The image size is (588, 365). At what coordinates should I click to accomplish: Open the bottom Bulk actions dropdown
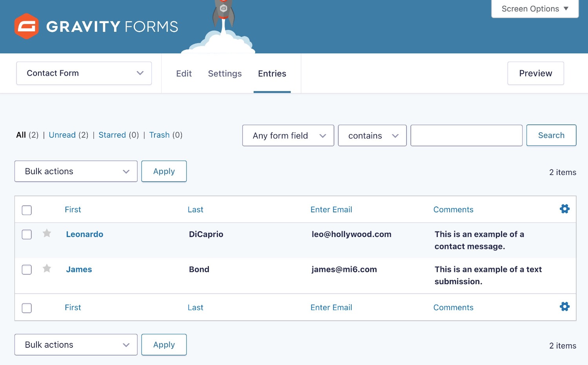tap(76, 345)
